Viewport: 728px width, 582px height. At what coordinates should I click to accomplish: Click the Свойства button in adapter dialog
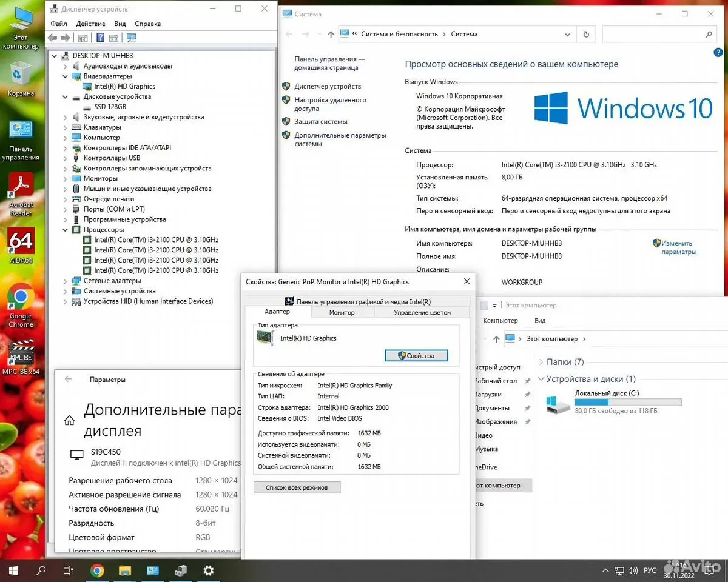coord(416,356)
